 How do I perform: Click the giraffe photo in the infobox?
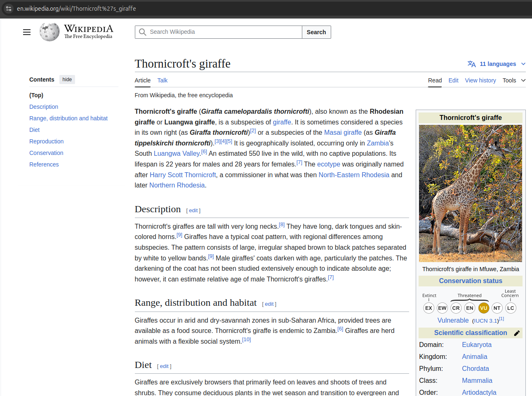click(470, 193)
